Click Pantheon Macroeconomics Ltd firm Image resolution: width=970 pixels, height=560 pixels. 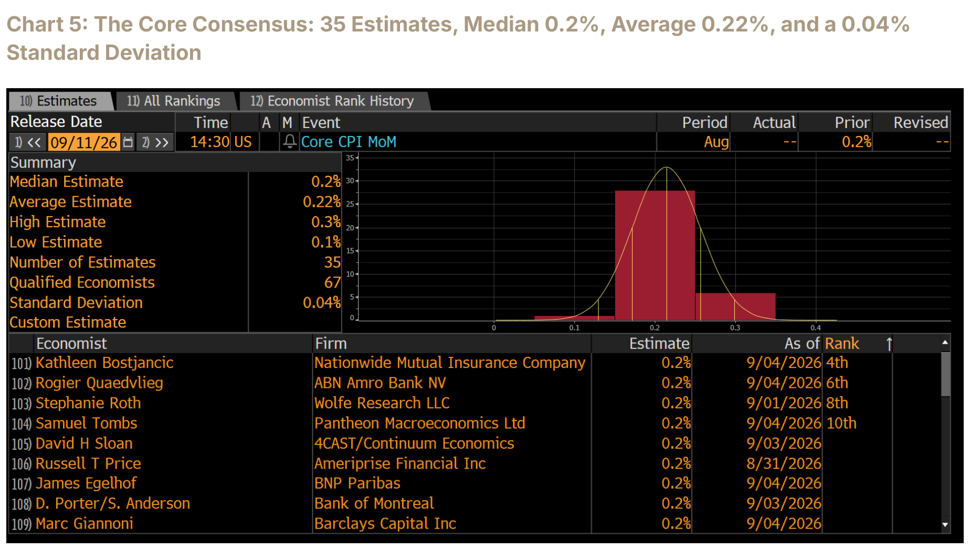point(420,423)
